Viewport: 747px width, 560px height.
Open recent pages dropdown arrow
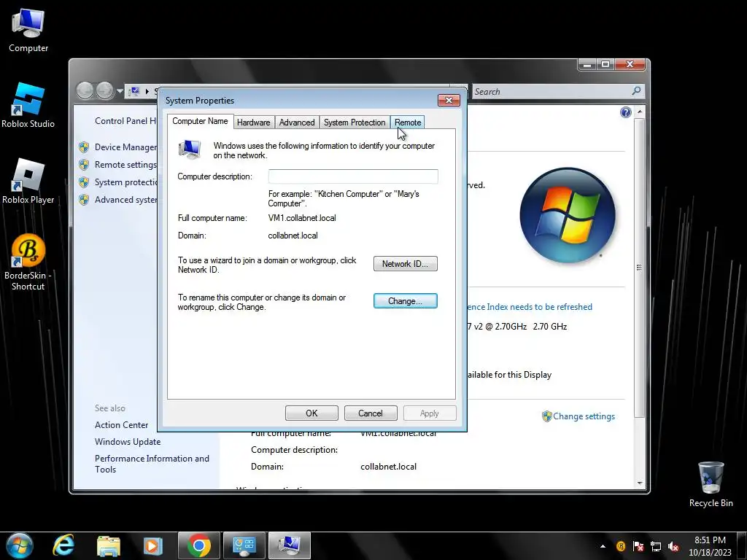(120, 90)
